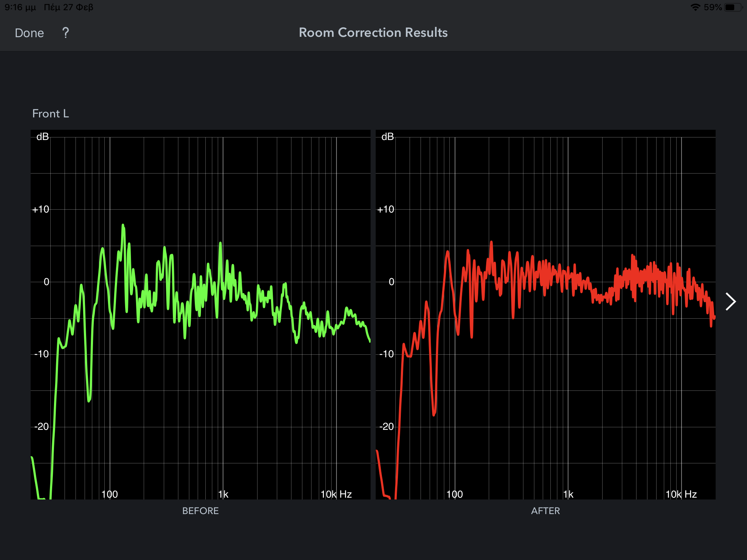Select the BEFORE frequency response graph
This screenshot has height=560, width=747.
pos(200,314)
